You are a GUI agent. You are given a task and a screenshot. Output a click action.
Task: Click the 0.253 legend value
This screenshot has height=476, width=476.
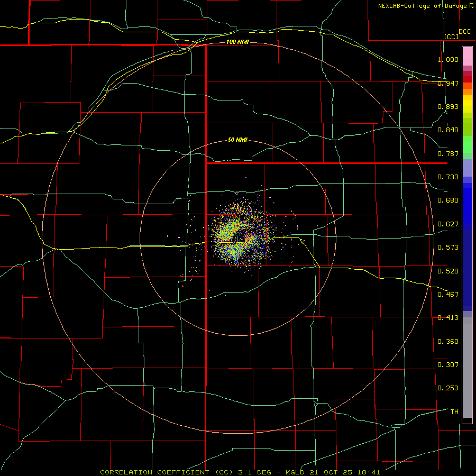(448, 388)
